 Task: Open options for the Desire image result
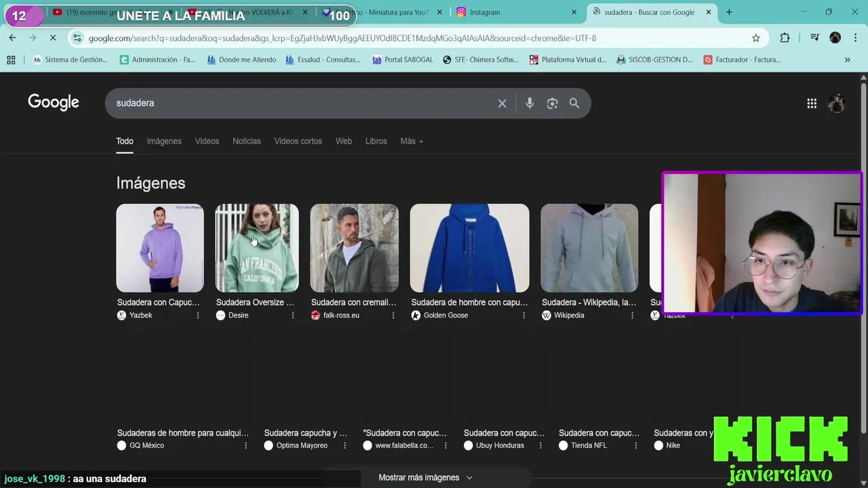[x=293, y=315]
